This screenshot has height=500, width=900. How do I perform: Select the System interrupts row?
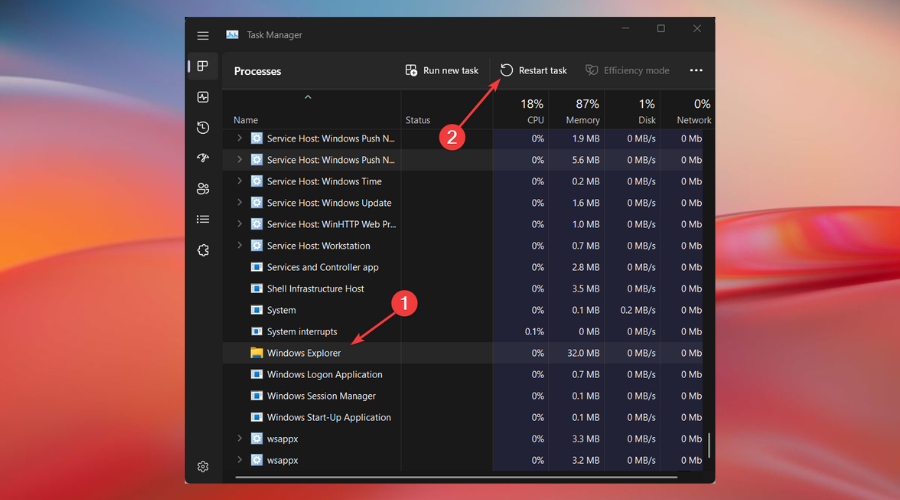(463, 331)
